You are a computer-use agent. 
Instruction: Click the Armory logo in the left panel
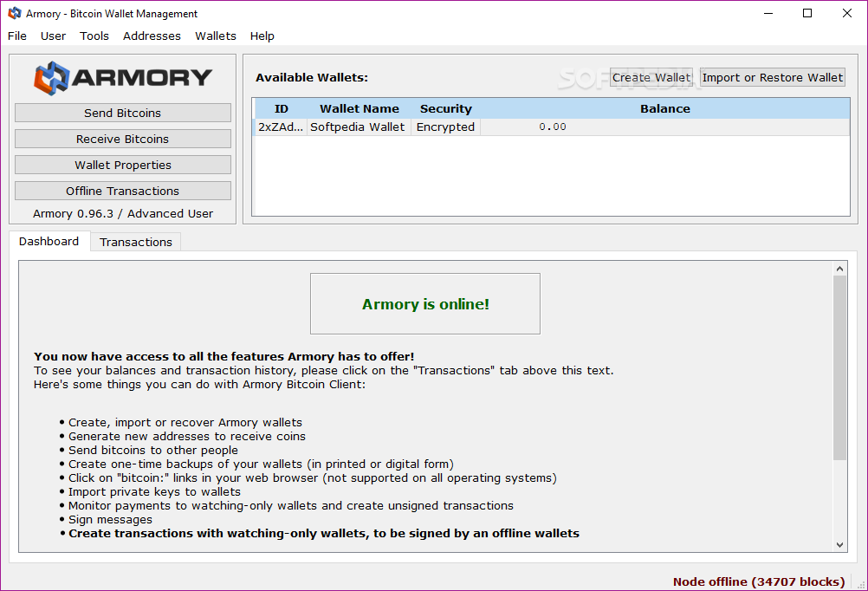pyautogui.click(x=122, y=77)
